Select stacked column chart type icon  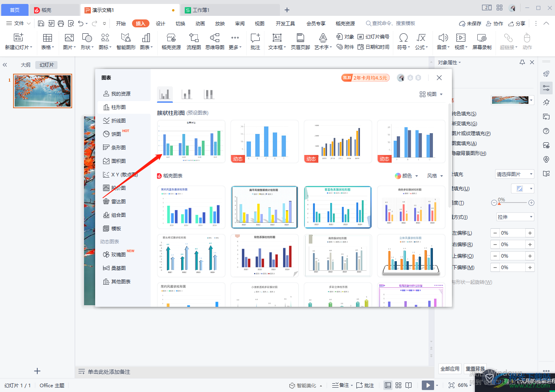tap(187, 94)
